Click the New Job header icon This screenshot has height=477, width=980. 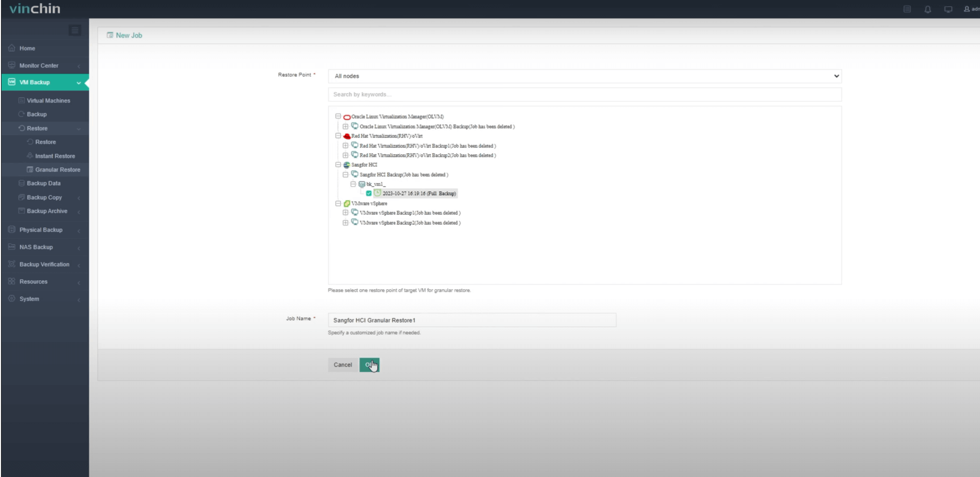(x=110, y=35)
